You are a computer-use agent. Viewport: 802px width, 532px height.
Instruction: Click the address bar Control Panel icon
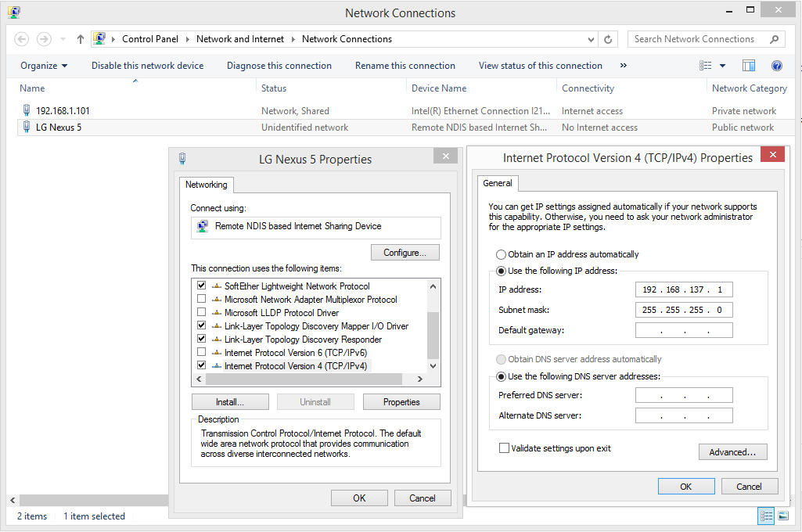coord(99,39)
